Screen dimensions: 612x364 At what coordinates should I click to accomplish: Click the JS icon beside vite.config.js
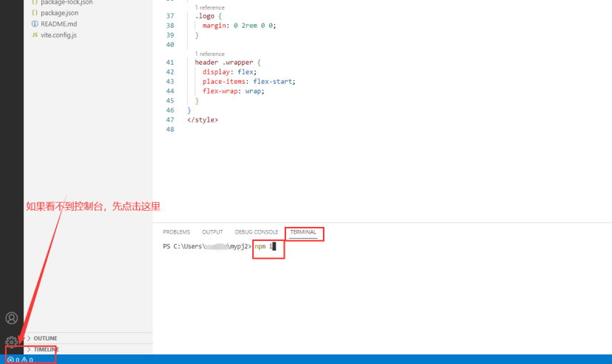[35, 35]
